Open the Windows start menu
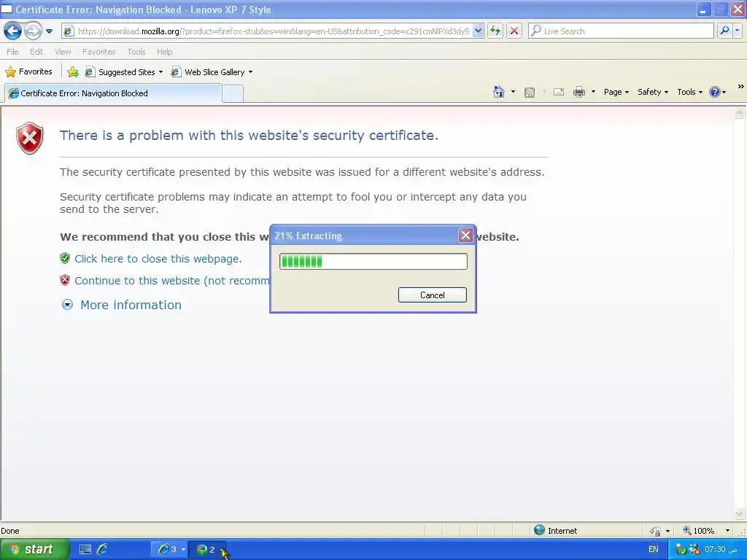747x560 pixels. coord(34,549)
